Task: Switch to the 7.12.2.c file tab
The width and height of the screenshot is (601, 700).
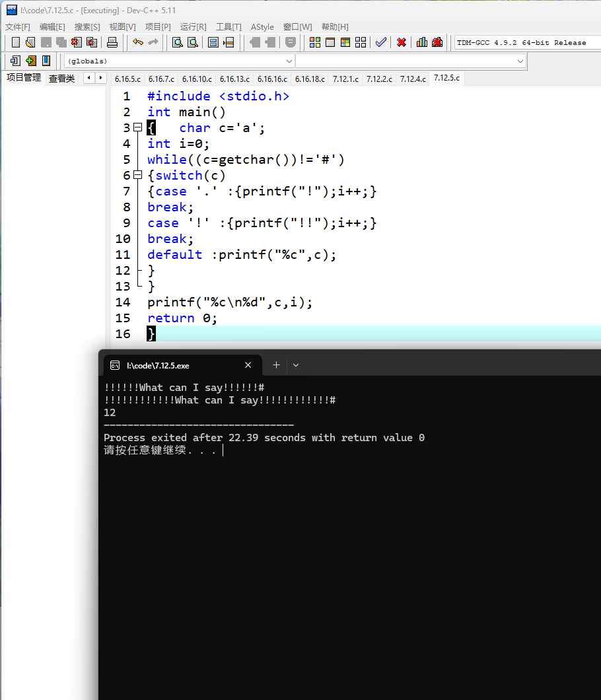Action: (x=380, y=79)
